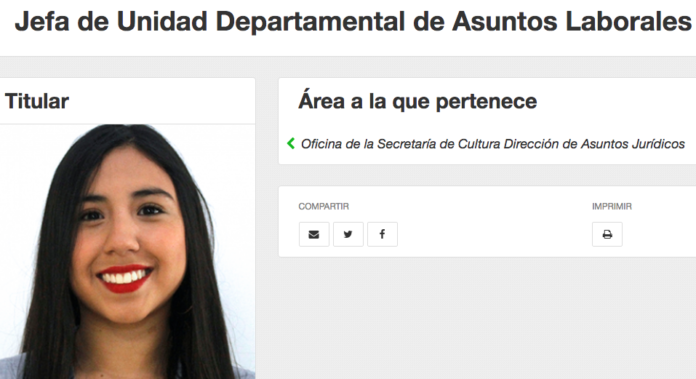The width and height of the screenshot is (696, 379).
Task: Share the profile on Twitter
Action: (x=348, y=234)
